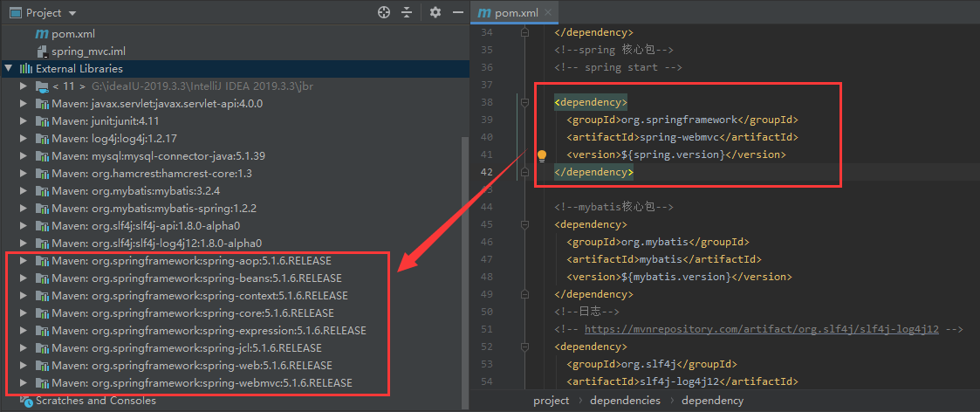Image resolution: width=980 pixels, height=412 pixels.
Task: Click org.mybatis groupId line 46
Action: (x=657, y=242)
